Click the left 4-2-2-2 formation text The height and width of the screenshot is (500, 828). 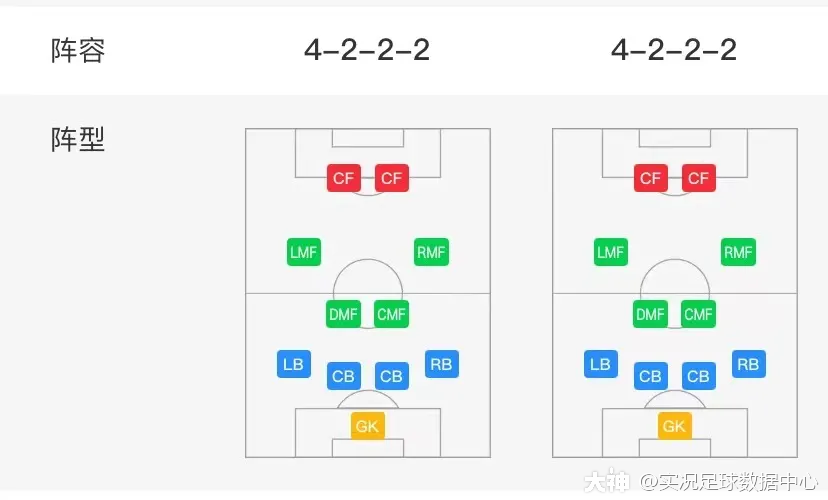pyautogui.click(x=367, y=50)
